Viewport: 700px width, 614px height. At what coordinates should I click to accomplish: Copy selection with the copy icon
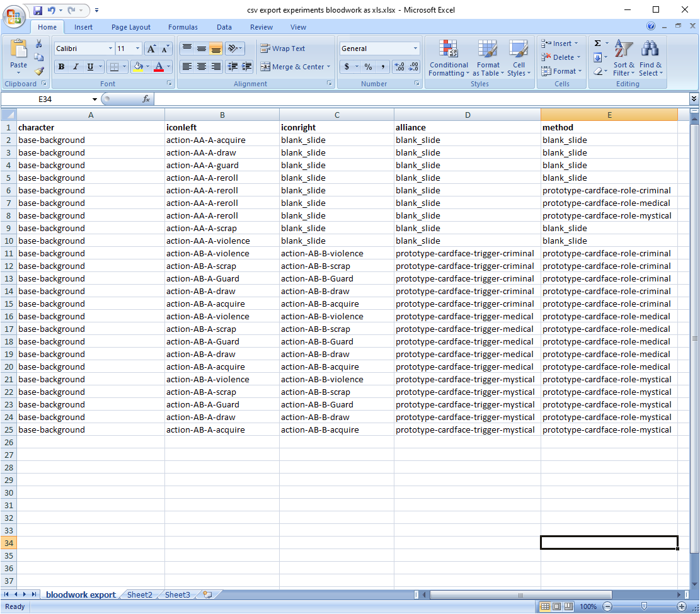(x=39, y=57)
